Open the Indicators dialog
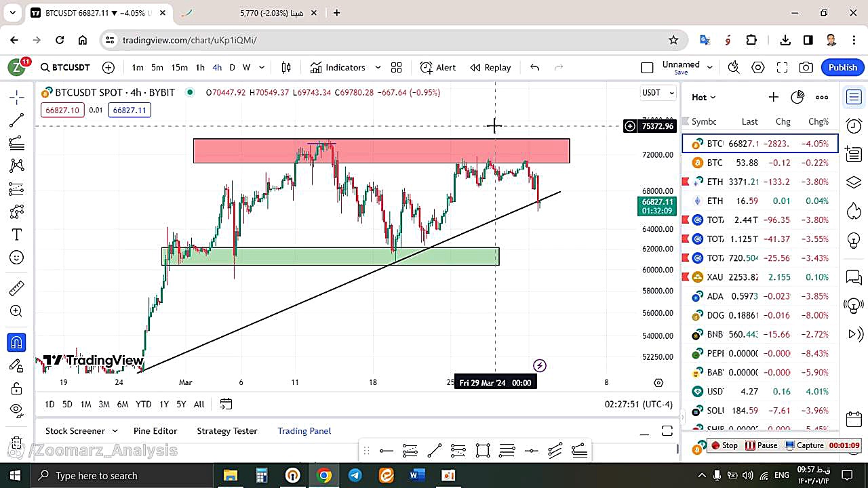 tap(338, 67)
